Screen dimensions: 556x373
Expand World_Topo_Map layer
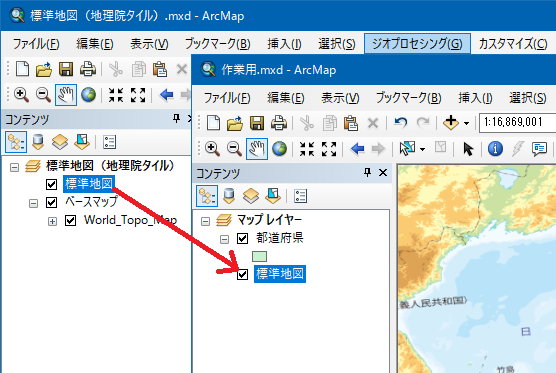tap(52, 222)
